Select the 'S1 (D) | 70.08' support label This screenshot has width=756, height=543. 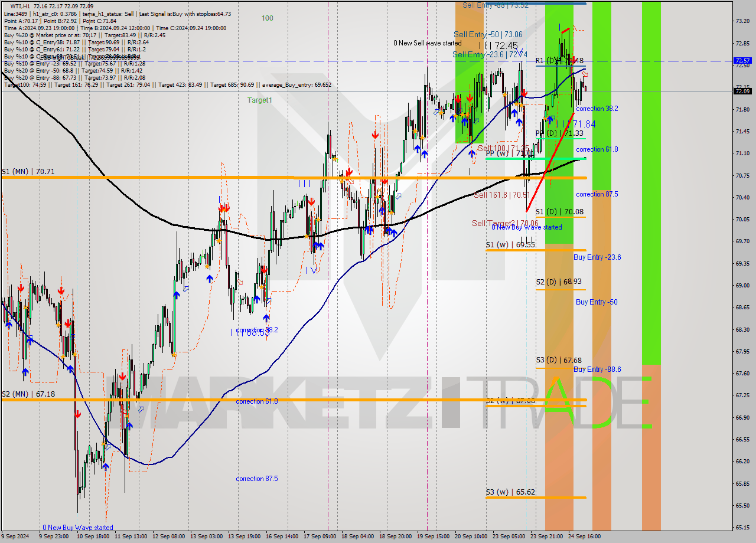559,211
